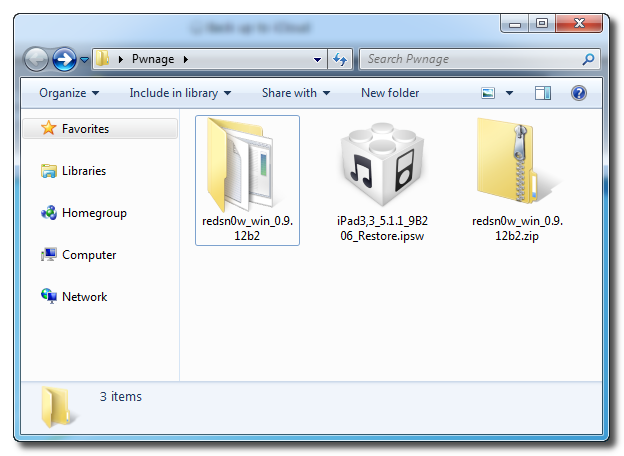Open the recent pages dropdown arrow
Screen dimensions: 624x456
pos(84,60)
